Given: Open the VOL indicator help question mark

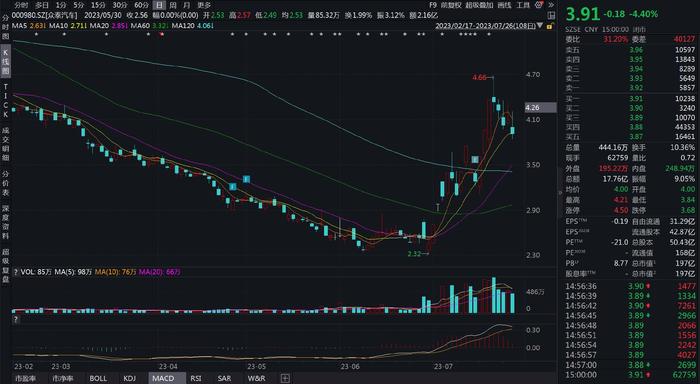Looking at the screenshot, I should 16,272.
